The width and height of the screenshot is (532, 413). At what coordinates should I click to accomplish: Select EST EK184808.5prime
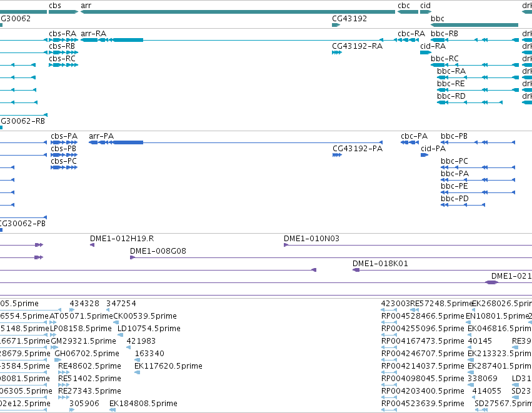143,404
